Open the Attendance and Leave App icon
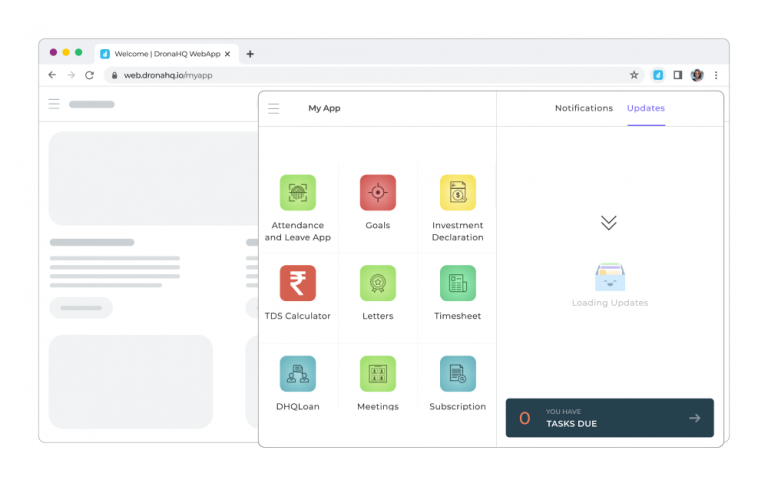This screenshot has height=480, width=768. tap(297, 192)
